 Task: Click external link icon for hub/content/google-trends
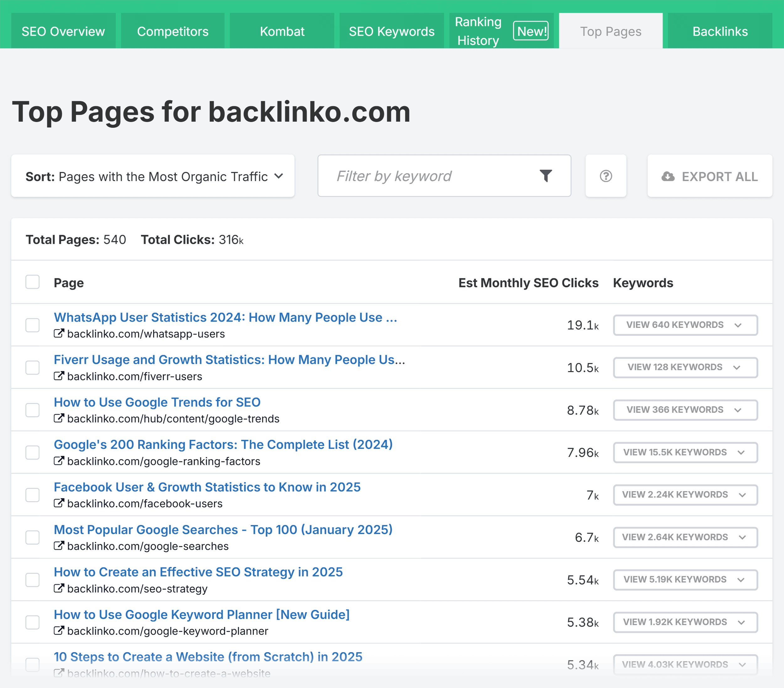[59, 418]
